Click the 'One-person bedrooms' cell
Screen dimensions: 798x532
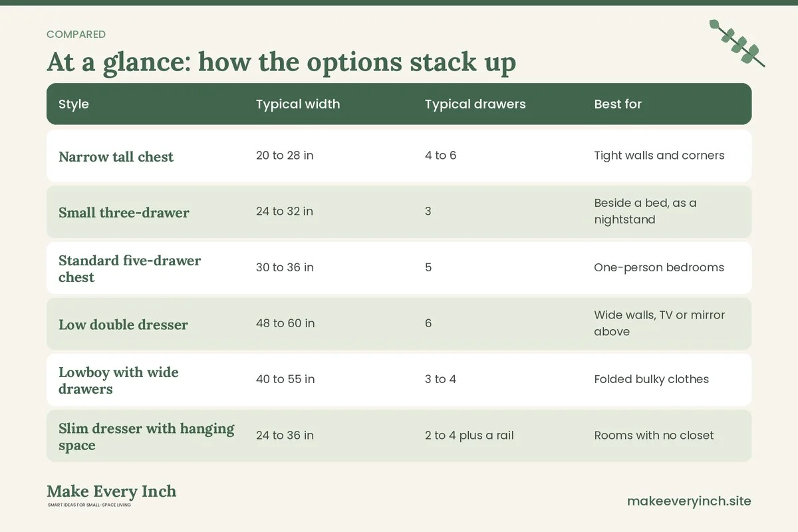click(x=659, y=267)
